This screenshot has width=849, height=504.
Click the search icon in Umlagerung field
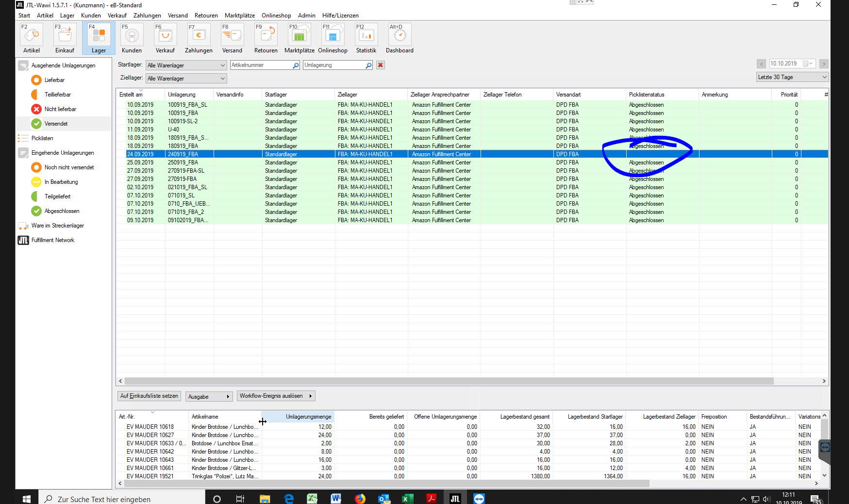click(368, 65)
